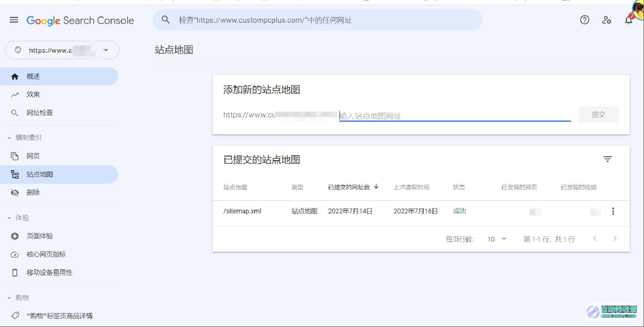Viewport: 644px width, 327px height.
Task: Select 概述 in the sidebar
Action: [x=59, y=77]
